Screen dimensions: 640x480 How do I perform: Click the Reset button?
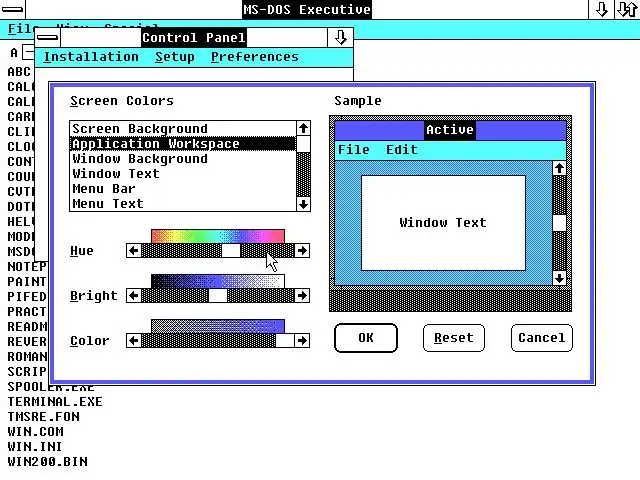454,338
